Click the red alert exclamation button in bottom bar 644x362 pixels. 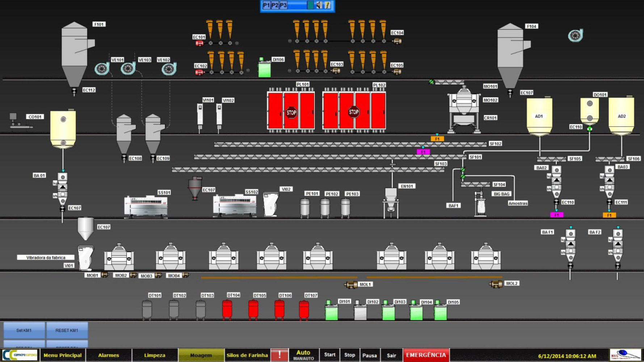[x=279, y=355]
